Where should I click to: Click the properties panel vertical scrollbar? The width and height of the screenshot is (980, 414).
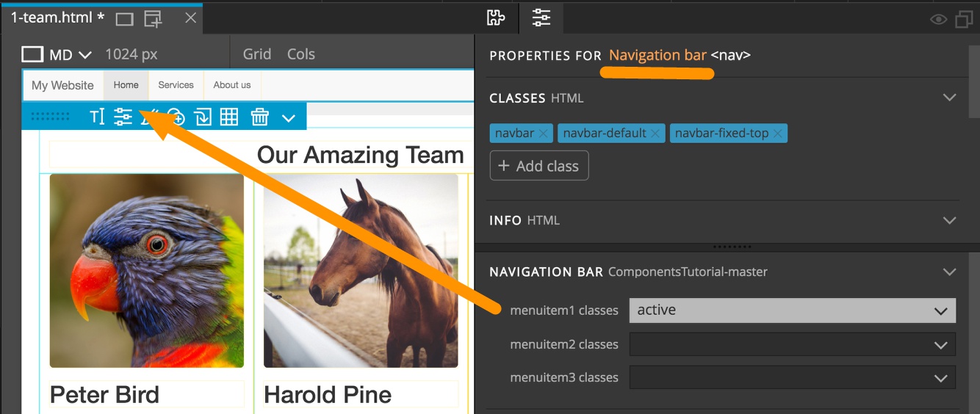(974, 81)
